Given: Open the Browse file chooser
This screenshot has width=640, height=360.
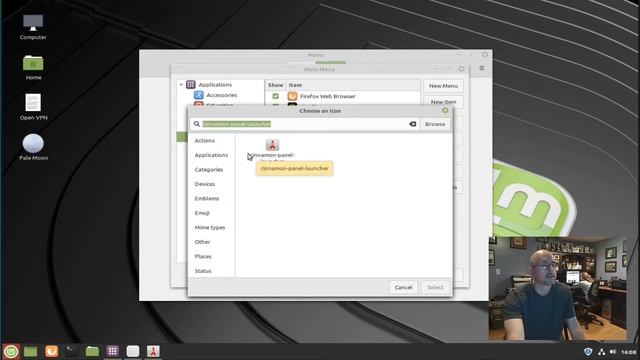Looking at the screenshot, I should [x=435, y=124].
